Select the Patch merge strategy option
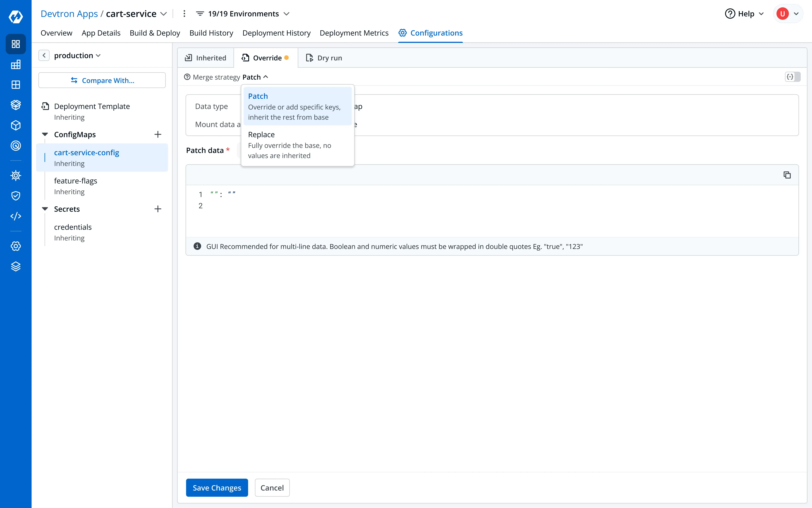 tap(298, 106)
